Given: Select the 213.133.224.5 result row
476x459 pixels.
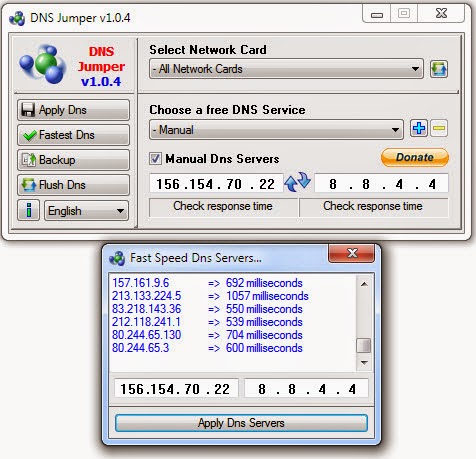Looking at the screenshot, I should click(x=210, y=296).
